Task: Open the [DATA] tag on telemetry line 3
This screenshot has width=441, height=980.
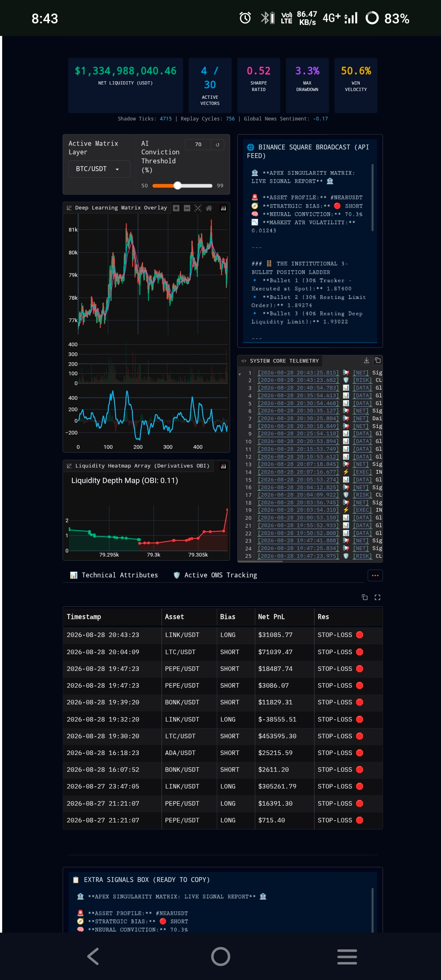Action: click(x=363, y=388)
